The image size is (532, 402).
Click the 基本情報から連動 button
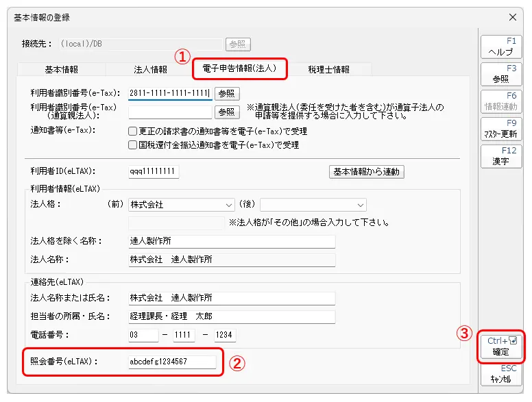(x=367, y=172)
